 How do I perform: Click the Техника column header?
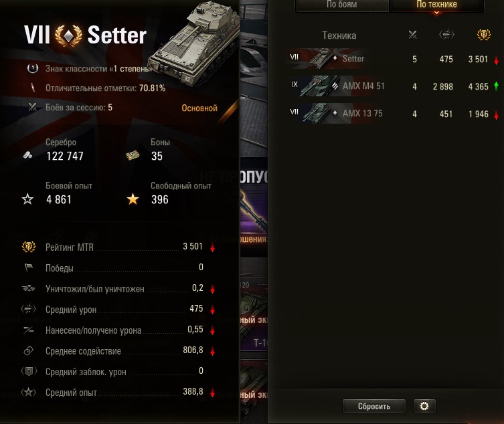point(339,35)
